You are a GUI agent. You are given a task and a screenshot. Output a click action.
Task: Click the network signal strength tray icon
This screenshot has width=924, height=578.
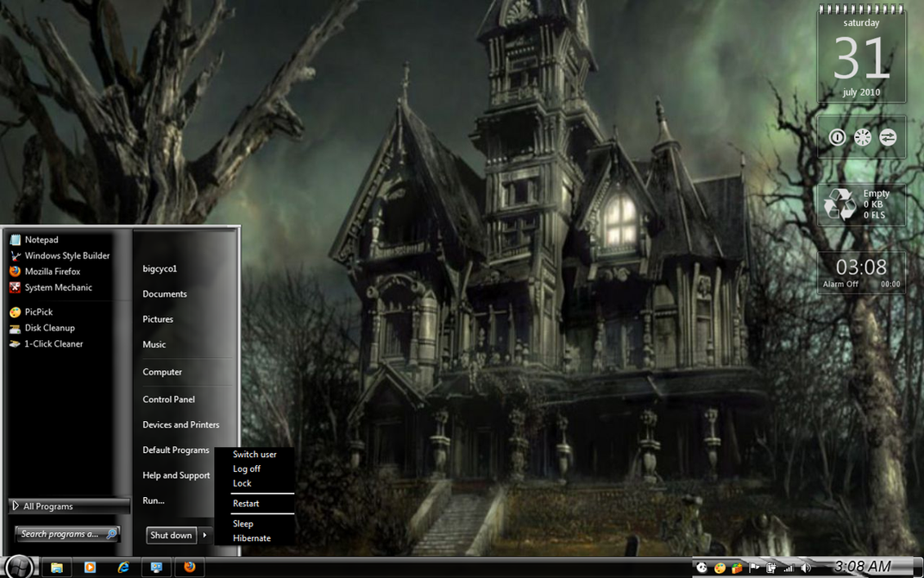click(788, 568)
